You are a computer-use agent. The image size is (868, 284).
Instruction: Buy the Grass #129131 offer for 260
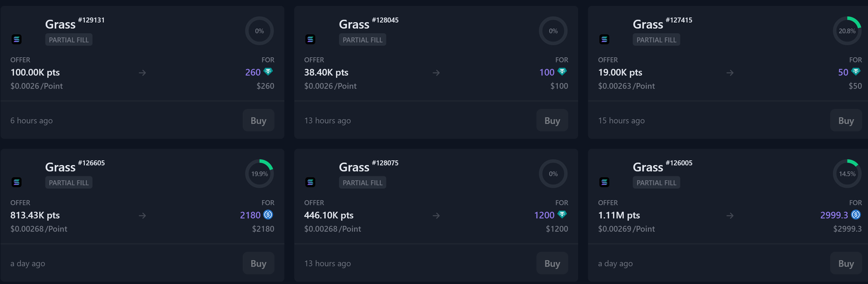[x=258, y=121]
